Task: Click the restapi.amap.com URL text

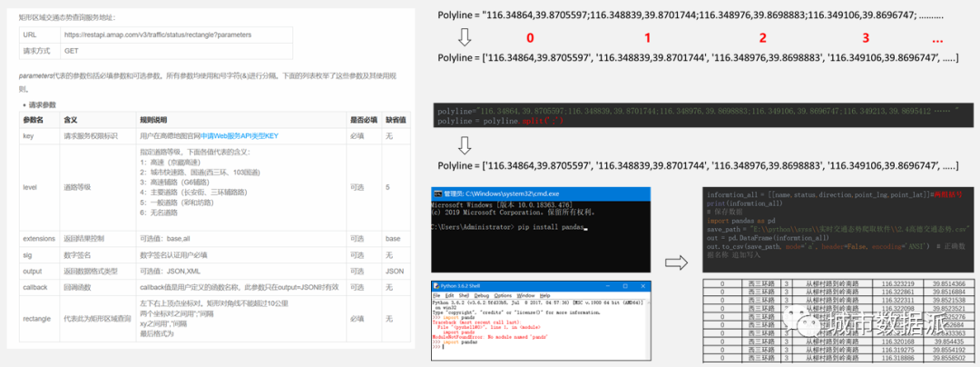Action: (x=158, y=35)
